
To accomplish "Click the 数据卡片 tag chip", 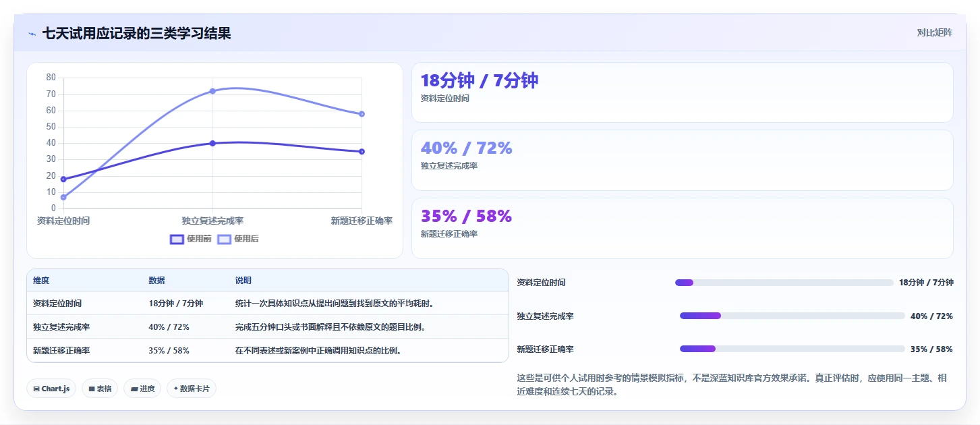I will click(192, 389).
